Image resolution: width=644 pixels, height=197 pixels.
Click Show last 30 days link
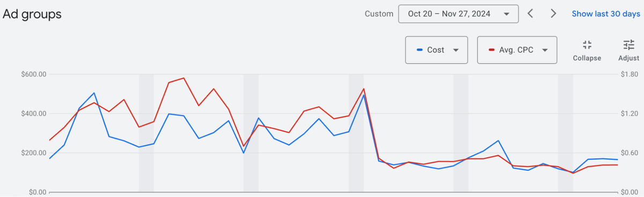click(x=606, y=14)
